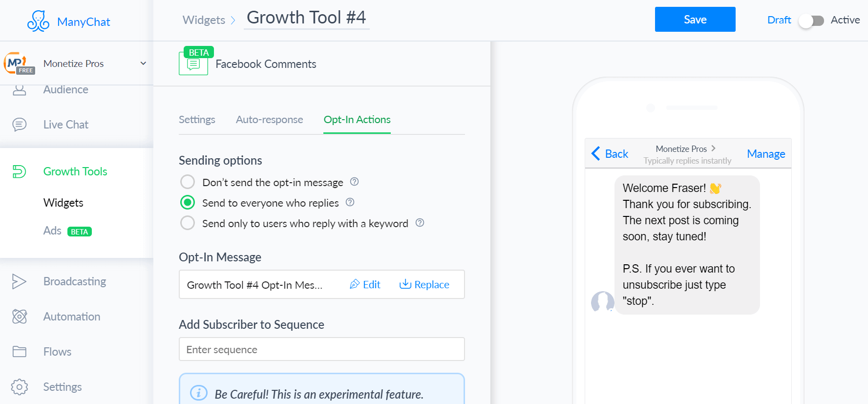The image size is (868, 404).
Task: Open Audience in the sidebar
Action: [x=66, y=90]
